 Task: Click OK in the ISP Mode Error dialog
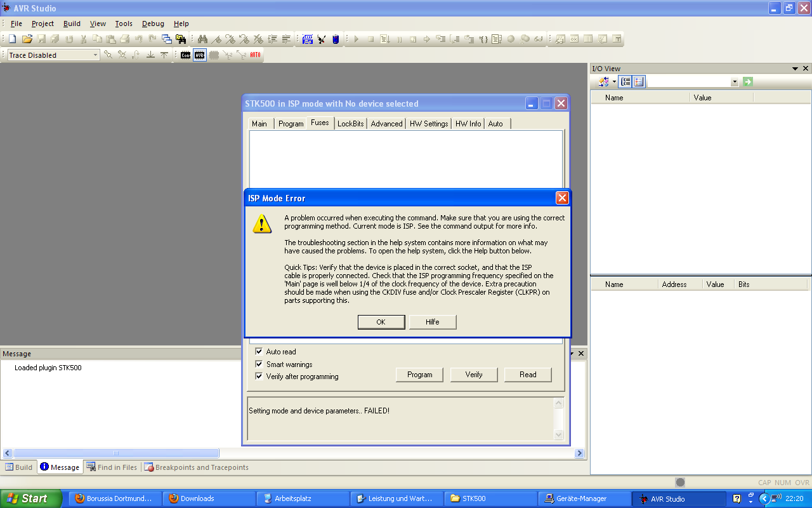tap(381, 322)
